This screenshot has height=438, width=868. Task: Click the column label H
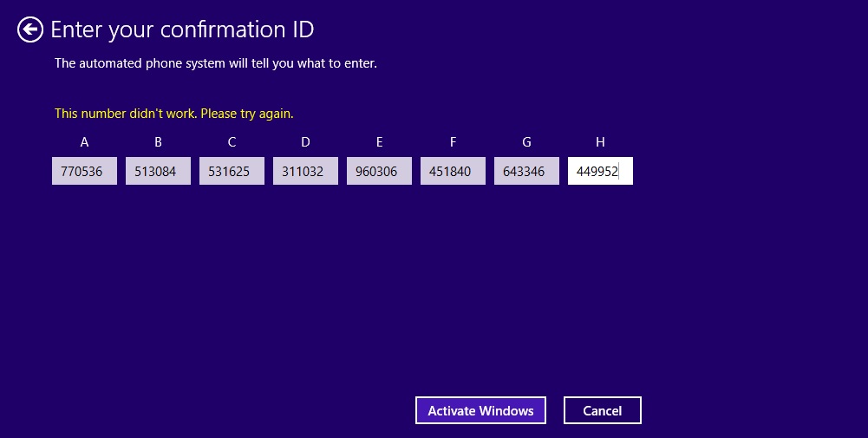[600, 142]
